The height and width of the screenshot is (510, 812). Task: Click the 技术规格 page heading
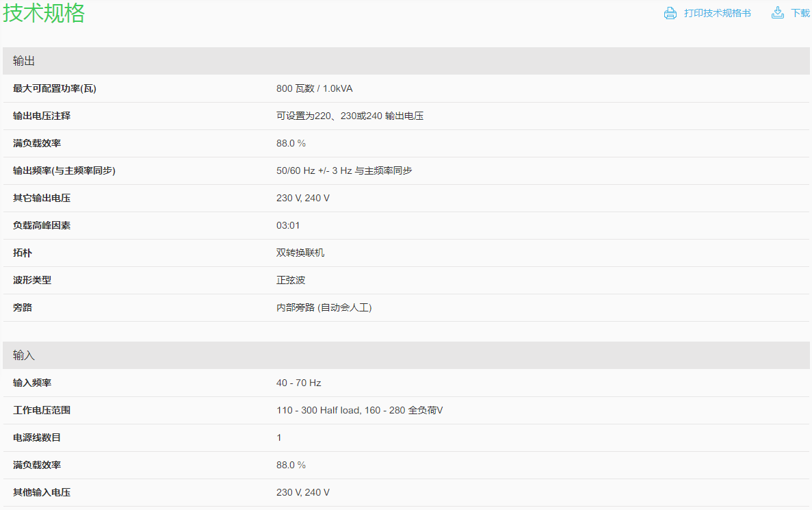click(44, 13)
